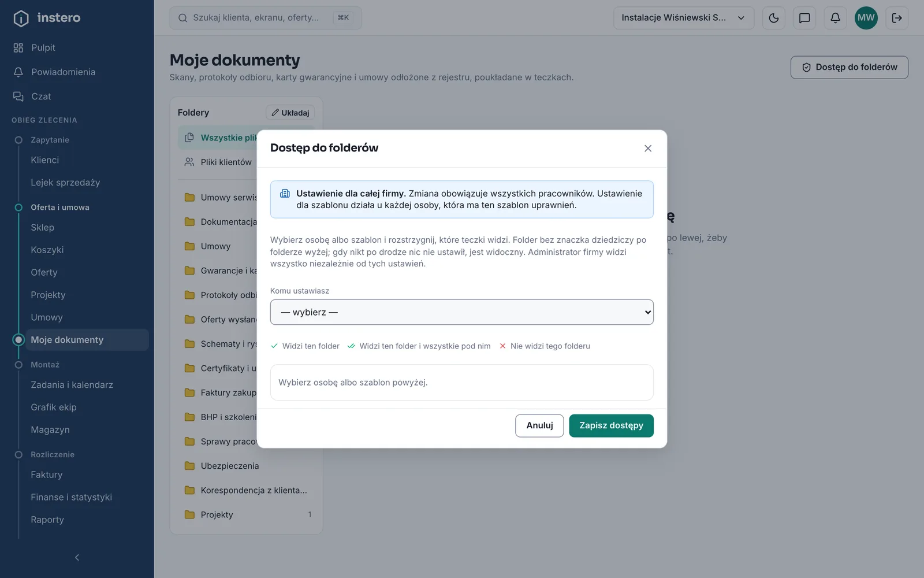
Task: Click the MW user avatar
Action: [x=866, y=18]
